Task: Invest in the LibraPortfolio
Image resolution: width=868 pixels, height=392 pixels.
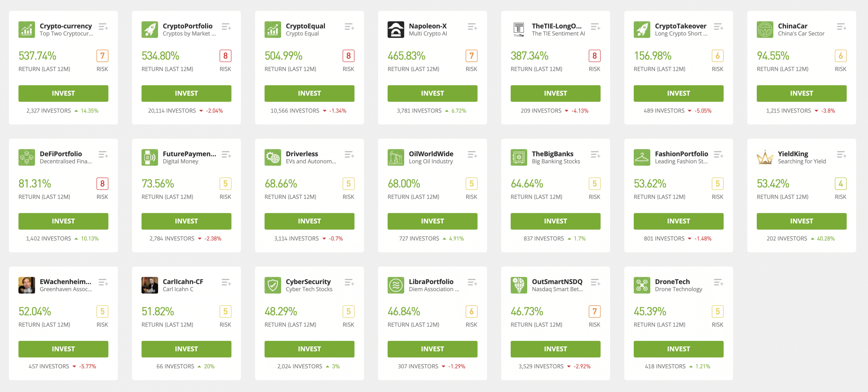Action: (x=432, y=349)
